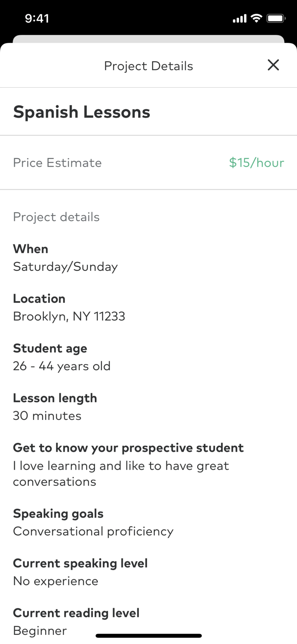This screenshot has width=297, height=644.
Task: Tap the battery status icon
Action: [x=276, y=18]
